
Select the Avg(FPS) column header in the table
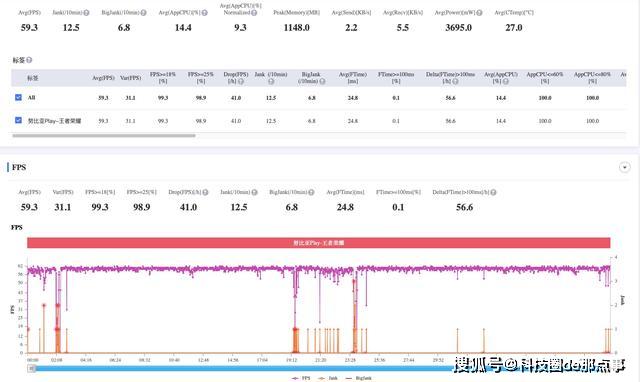pos(103,78)
